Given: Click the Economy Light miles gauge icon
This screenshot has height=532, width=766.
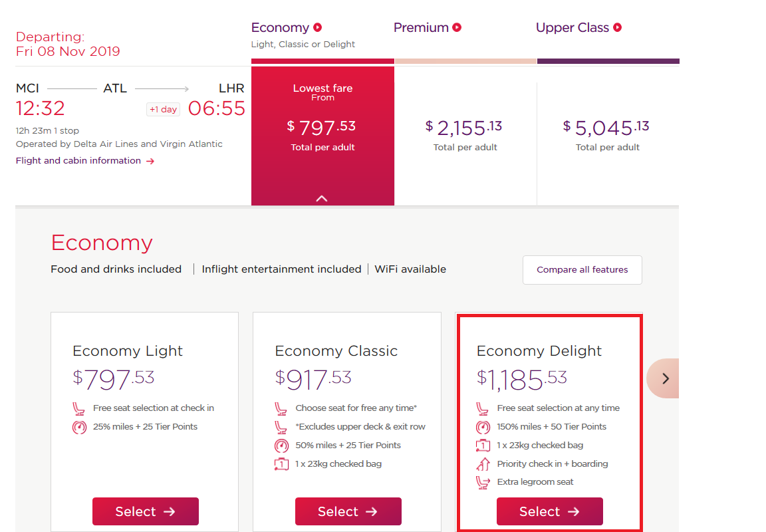Looking at the screenshot, I should [x=79, y=427].
